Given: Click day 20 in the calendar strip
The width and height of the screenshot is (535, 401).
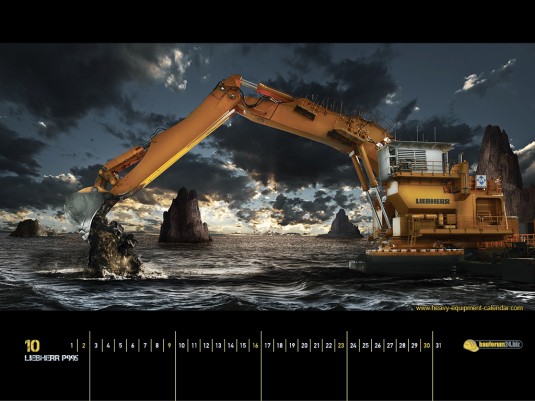Looking at the screenshot, I should [304, 346].
